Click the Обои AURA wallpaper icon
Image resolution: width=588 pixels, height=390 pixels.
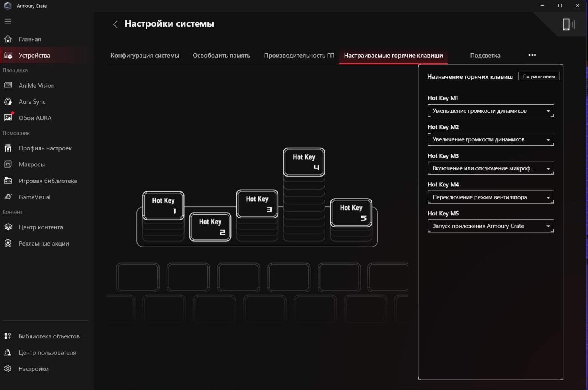click(8, 118)
